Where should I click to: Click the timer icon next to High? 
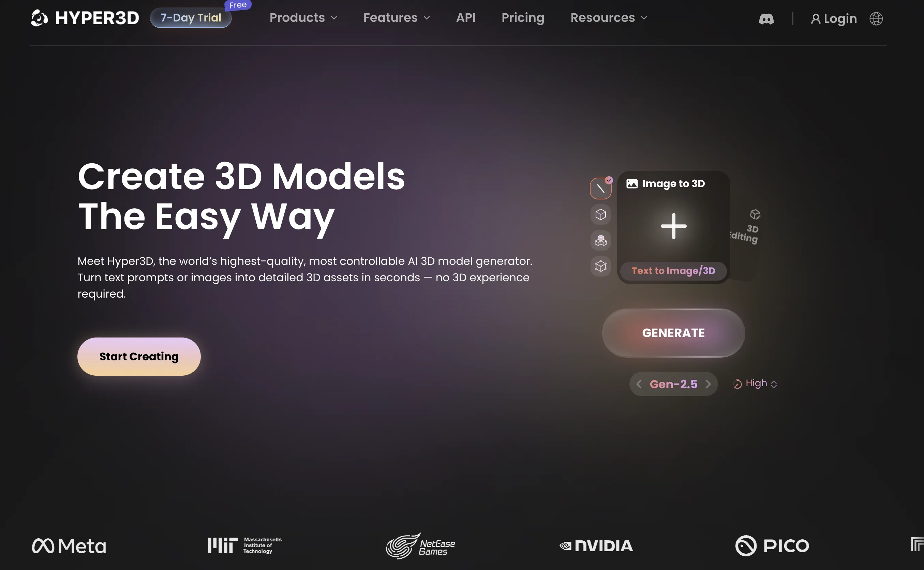coord(737,384)
